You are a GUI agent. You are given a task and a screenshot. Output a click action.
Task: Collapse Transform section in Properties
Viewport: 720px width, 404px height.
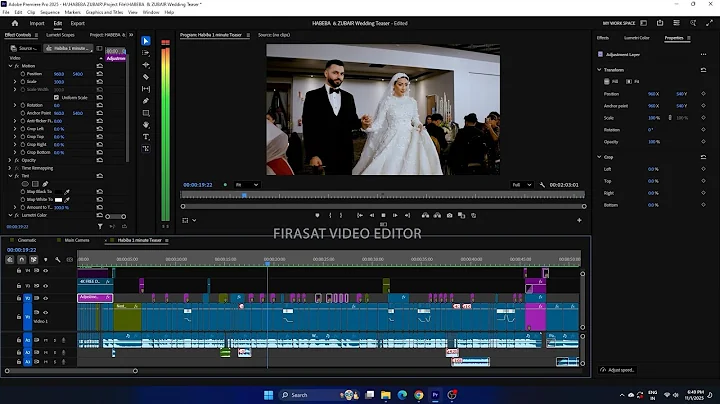[x=599, y=70]
